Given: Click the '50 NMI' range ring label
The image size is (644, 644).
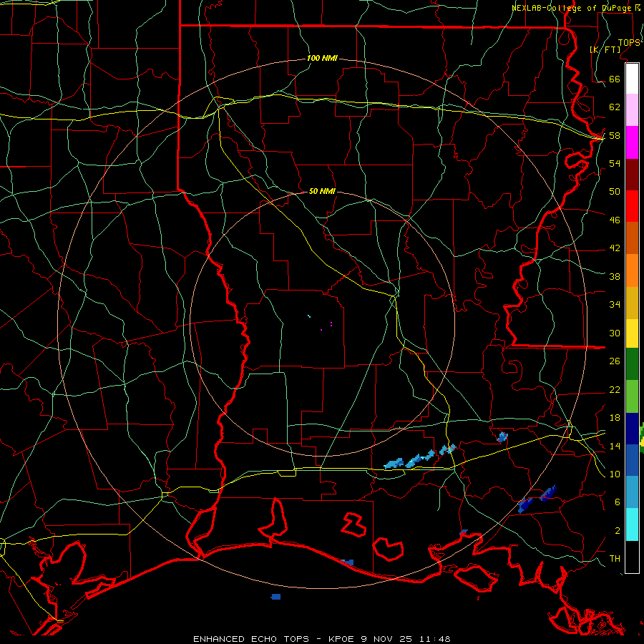Looking at the screenshot, I should (322, 191).
